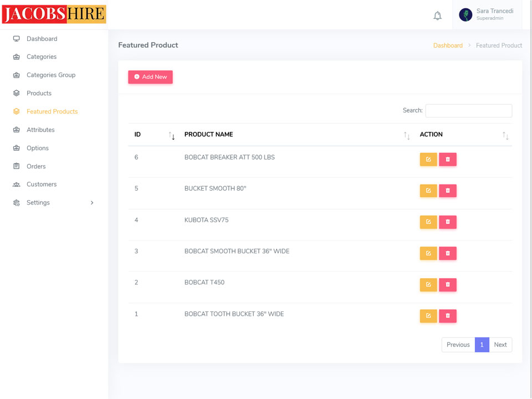Screen dimensions: 532x399
Task: Go to the Next pagination page
Action: coord(500,345)
